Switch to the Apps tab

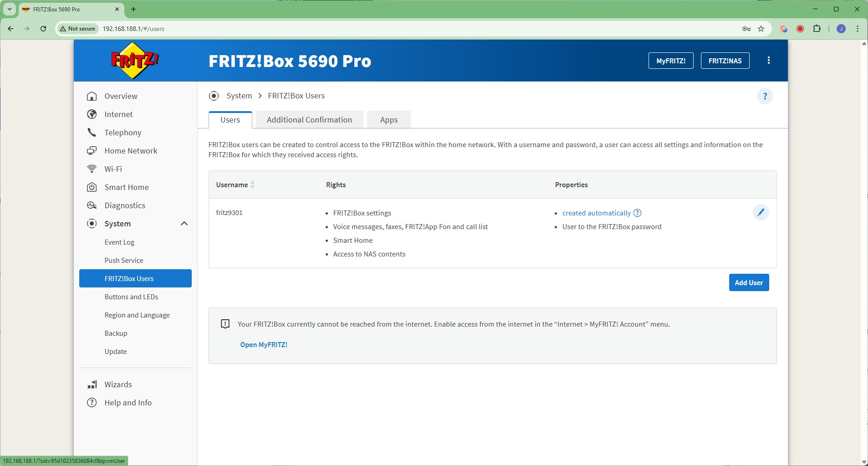pos(389,120)
